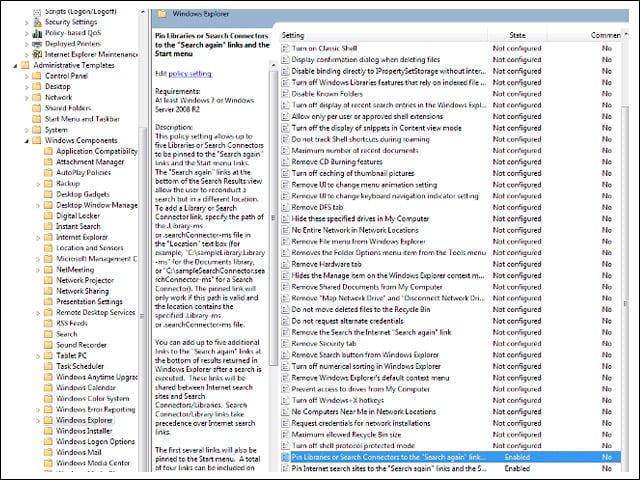
Task: Select the Windows Mail tree item
Action: (79, 452)
